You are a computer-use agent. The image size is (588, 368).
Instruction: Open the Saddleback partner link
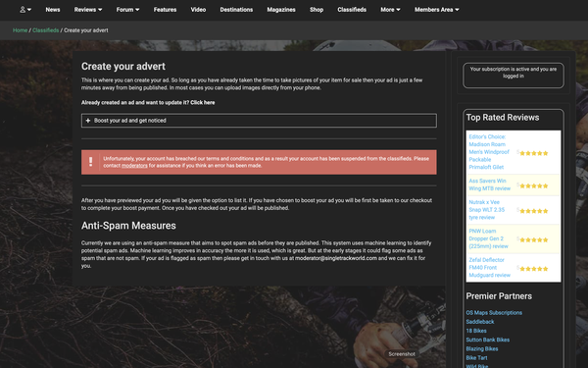(x=480, y=322)
